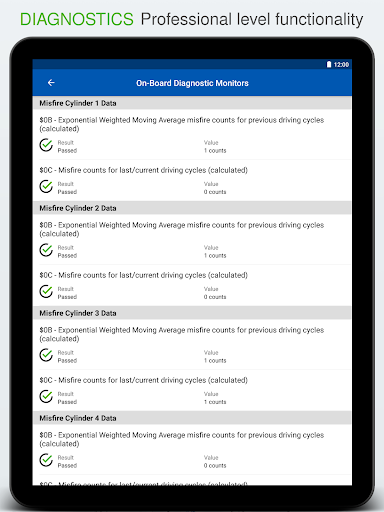
Task: Click passed checkmark for Cylinder 3 $0B test
Action: pos(46,355)
